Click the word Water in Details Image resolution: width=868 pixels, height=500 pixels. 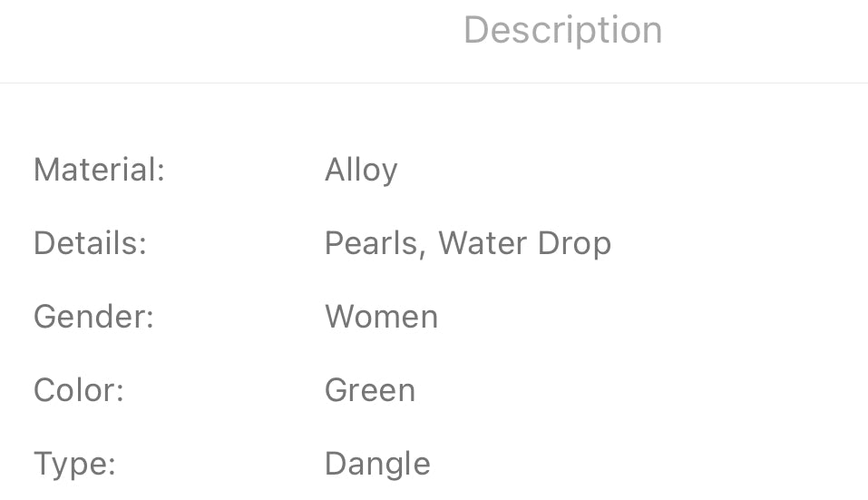tap(480, 243)
